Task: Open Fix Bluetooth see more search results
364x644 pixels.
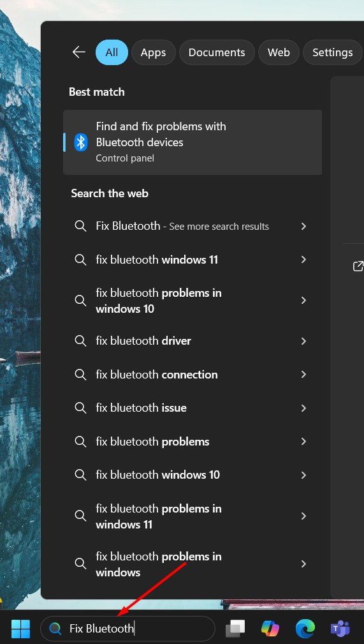Action: [x=193, y=227]
